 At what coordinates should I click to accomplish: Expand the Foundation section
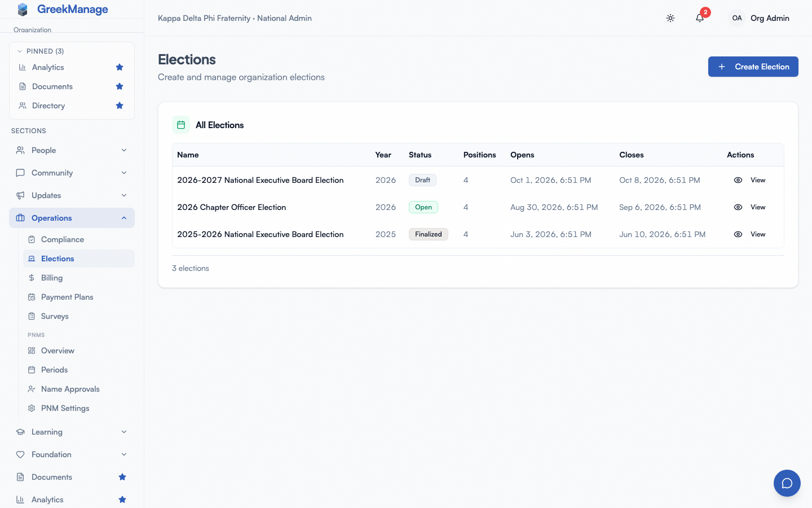click(72, 454)
